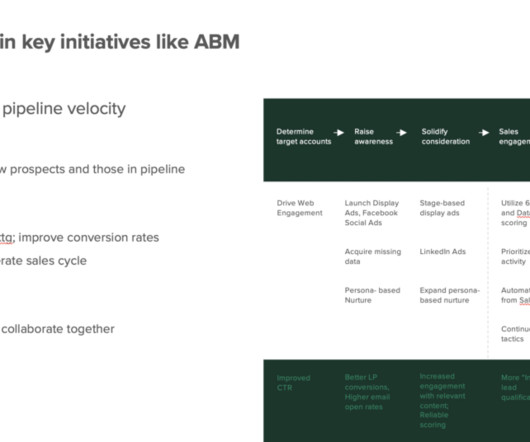
Task: Click 'Launch Display Ads, Facebook Social Ads' text
Action: 372,213
